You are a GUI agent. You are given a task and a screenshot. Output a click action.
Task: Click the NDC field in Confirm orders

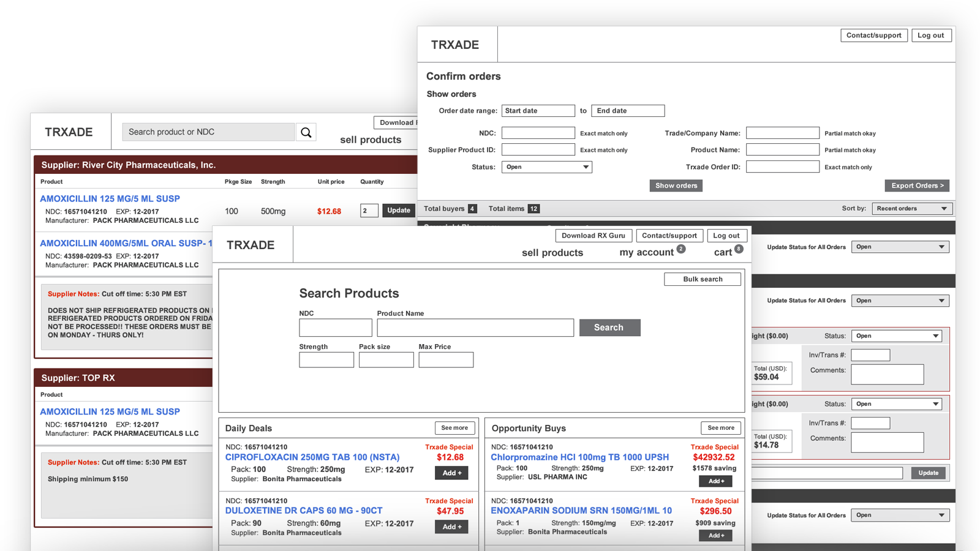538,133
